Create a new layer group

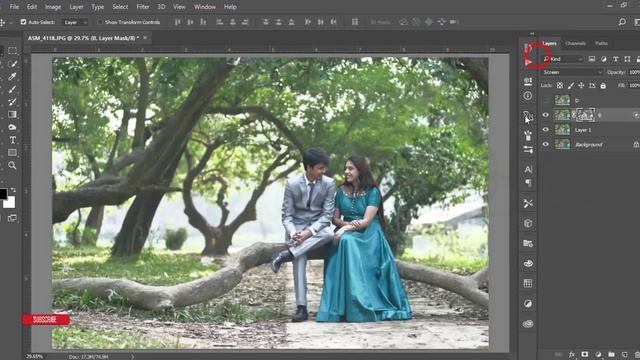pos(611,354)
